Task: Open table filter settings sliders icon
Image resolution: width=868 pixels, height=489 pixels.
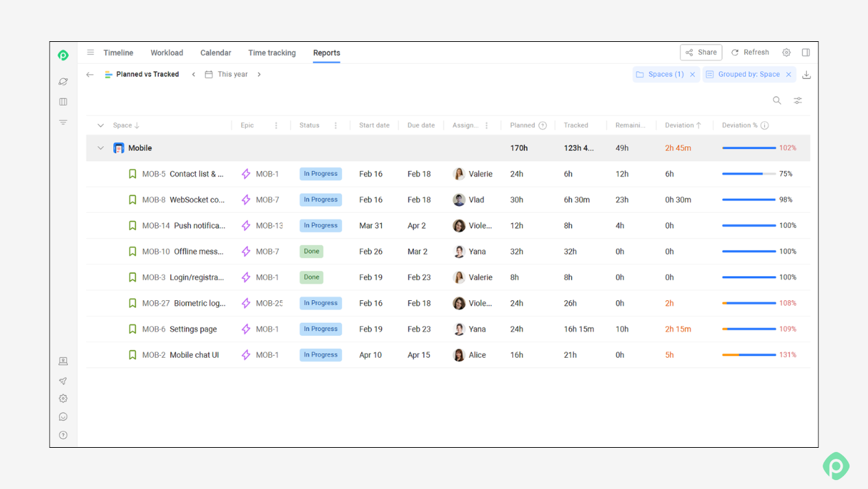Action: point(798,100)
